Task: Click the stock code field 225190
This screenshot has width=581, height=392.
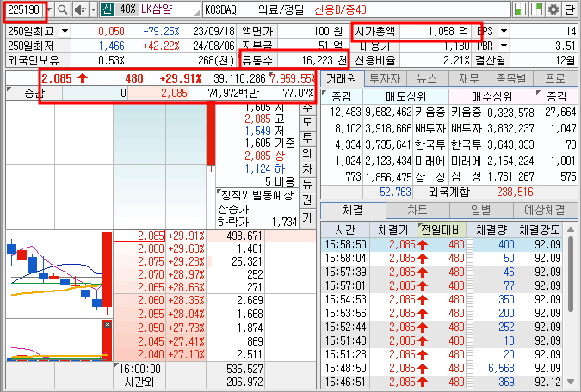Action: tap(24, 9)
